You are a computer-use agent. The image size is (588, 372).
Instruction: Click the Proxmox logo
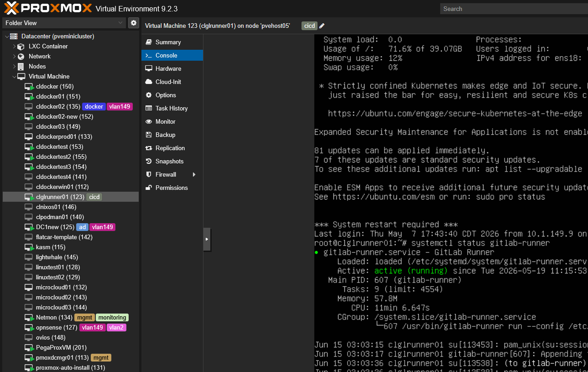[x=48, y=8]
